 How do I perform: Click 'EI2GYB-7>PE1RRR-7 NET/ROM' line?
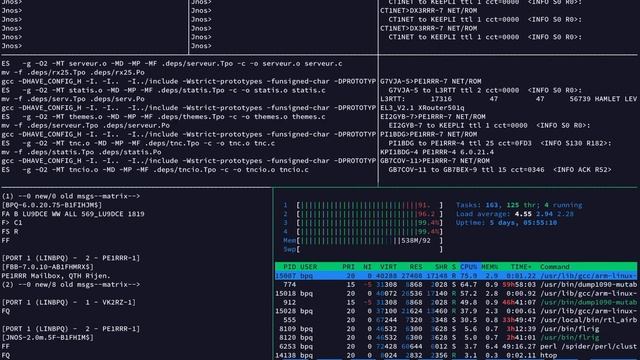(433, 117)
